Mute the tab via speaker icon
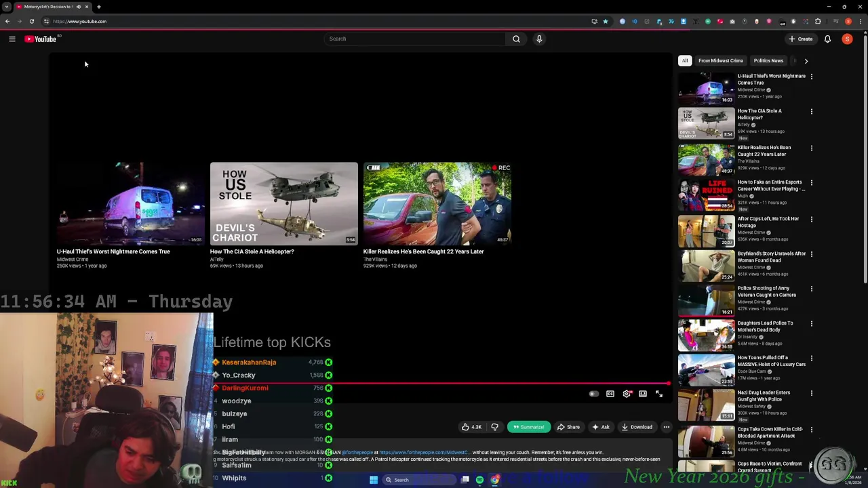The height and width of the screenshot is (488, 868). tap(79, 7)
